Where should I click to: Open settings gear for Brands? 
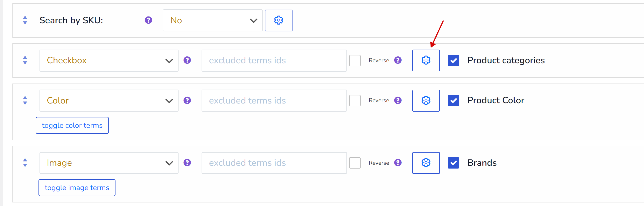pos(426,163)
